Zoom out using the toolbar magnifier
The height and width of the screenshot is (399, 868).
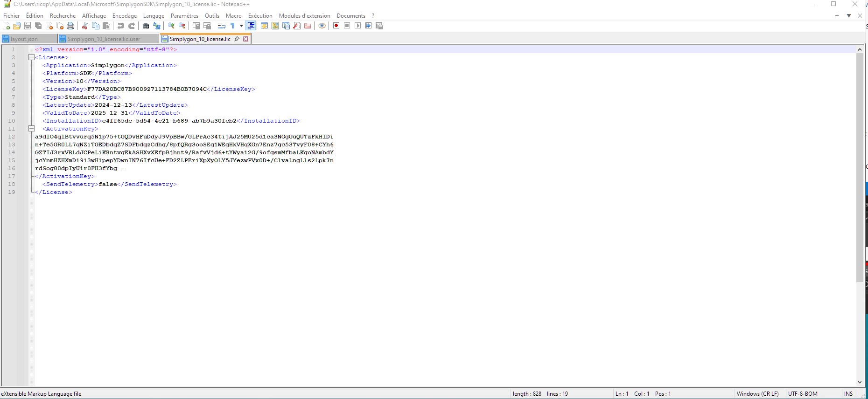point(182,26)
